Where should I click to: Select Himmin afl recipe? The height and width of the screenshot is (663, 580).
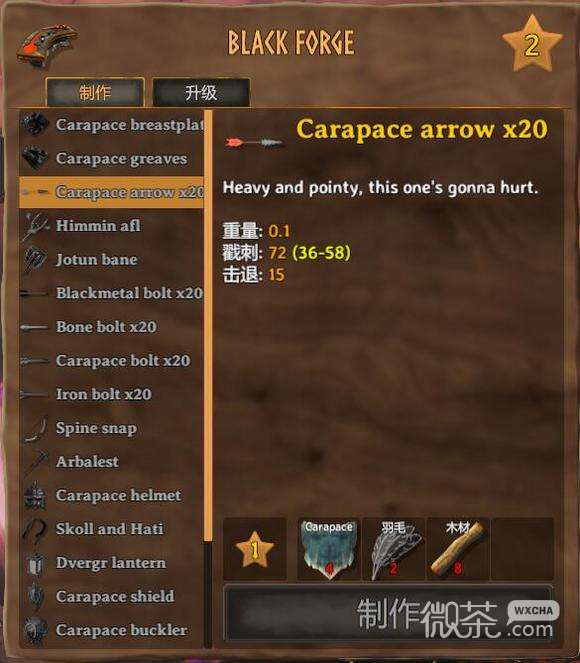[x=111, y=226]
